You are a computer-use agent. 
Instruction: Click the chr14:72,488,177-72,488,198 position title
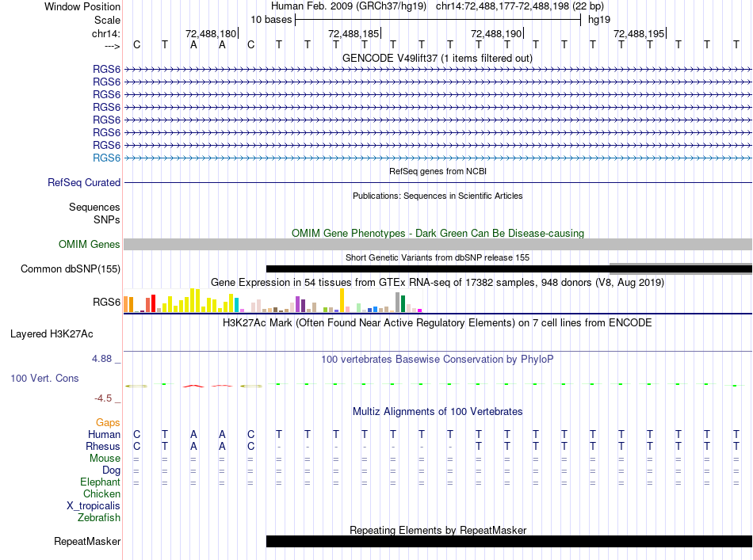[520, 6]
